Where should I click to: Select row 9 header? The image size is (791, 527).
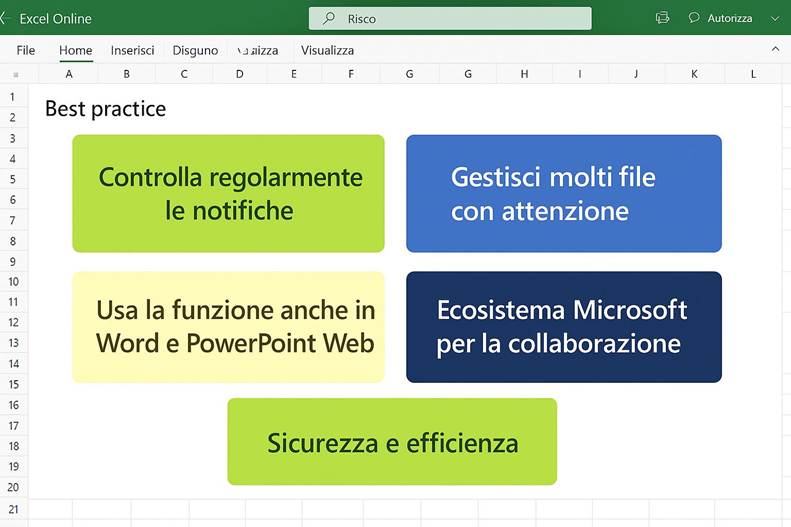(x=13, y=262)
